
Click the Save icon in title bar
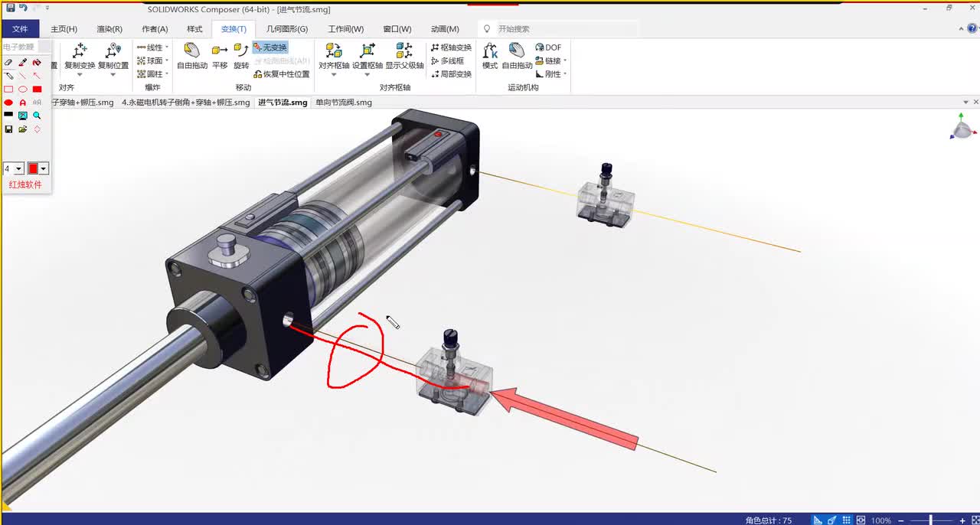click(10, 7)
